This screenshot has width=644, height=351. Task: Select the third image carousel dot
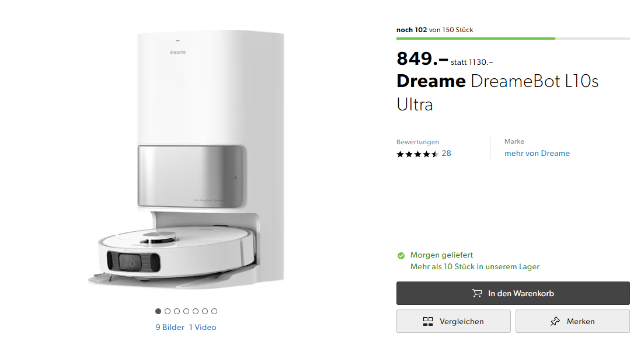[x=177, y=311]
